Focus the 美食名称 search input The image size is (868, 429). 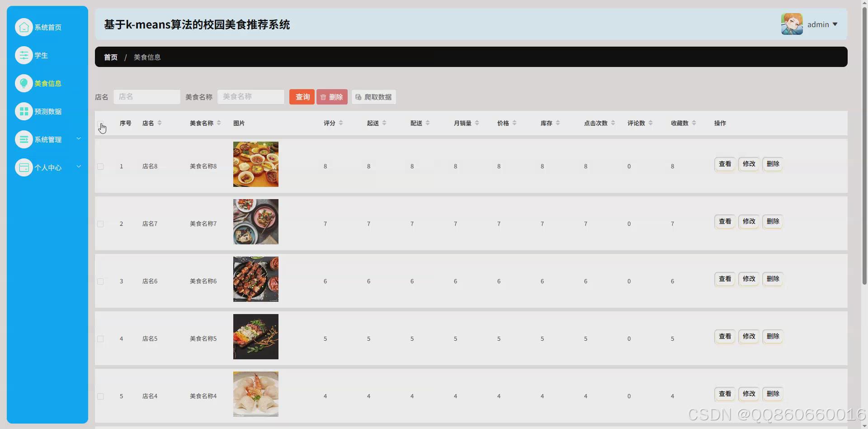point(251,97)
